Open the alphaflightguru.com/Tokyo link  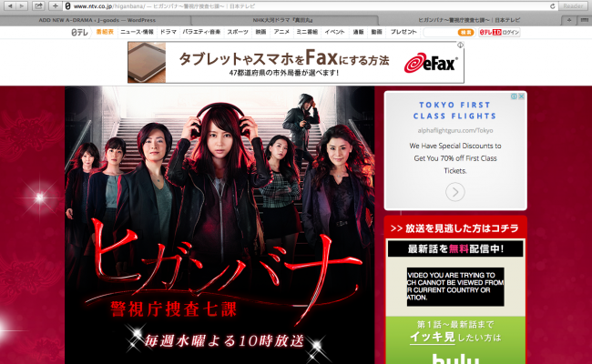point(455,130)
